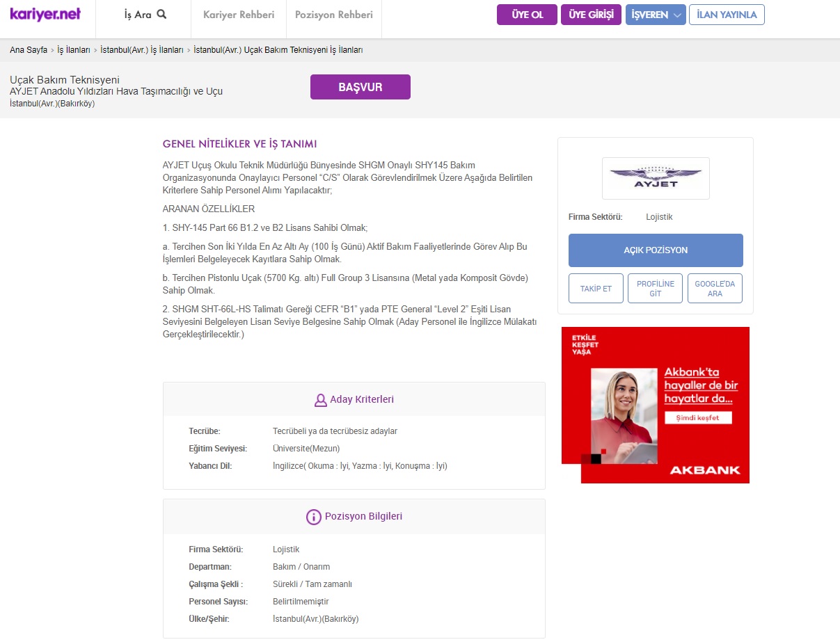Open the Pozisyon Rehberi menu
Viewport: 840px width, 642px height.
tap(334, 15)
